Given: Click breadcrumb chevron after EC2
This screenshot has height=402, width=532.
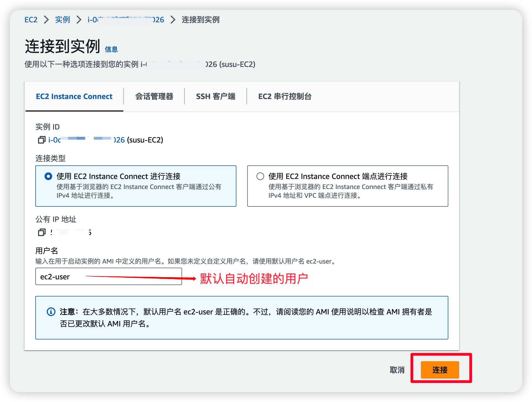Looking at the screenshot, I should click(x=46, y=20).
